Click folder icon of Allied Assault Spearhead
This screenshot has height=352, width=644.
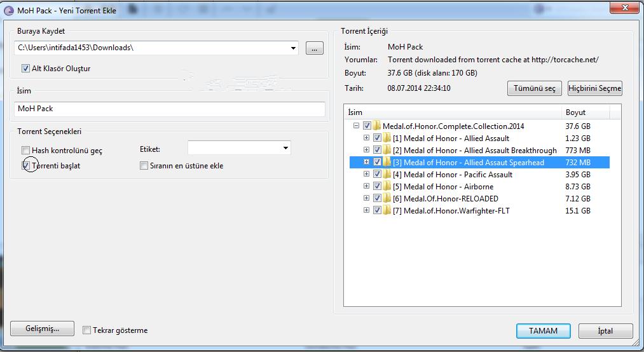pyautogui.click(x=387, y=163)
